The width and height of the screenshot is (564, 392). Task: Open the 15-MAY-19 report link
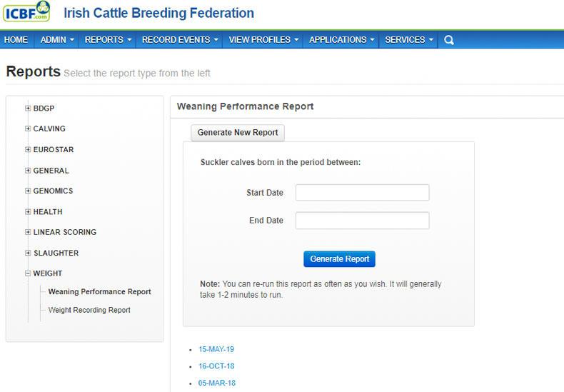[x=216, y=350]
